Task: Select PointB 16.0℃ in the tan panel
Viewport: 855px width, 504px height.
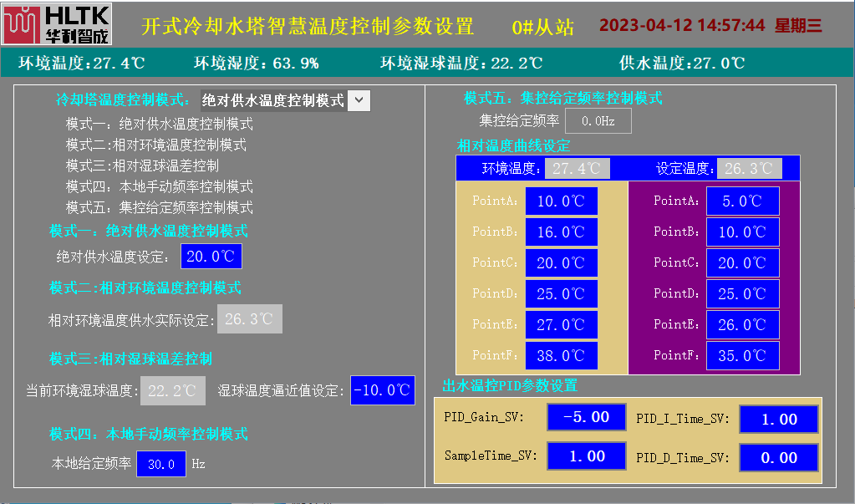Action: [561, 232]
